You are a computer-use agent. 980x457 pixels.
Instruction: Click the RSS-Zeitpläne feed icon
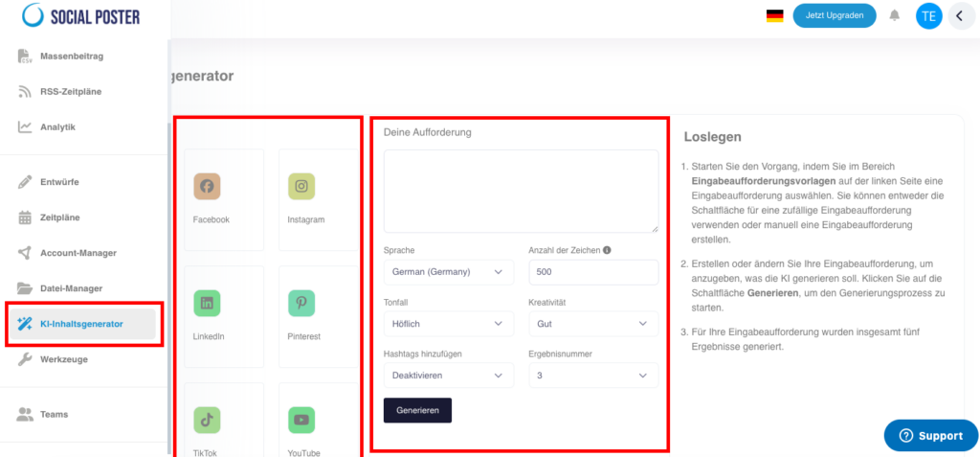pyautogui.click(x=24, y=92)
